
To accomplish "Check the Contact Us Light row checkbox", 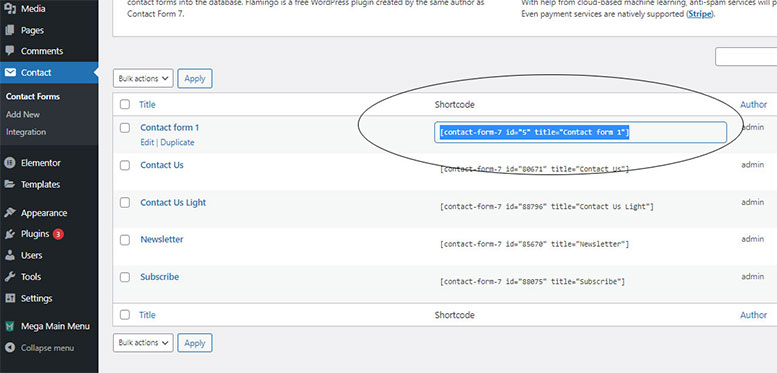I will click(x=125, y=203).
